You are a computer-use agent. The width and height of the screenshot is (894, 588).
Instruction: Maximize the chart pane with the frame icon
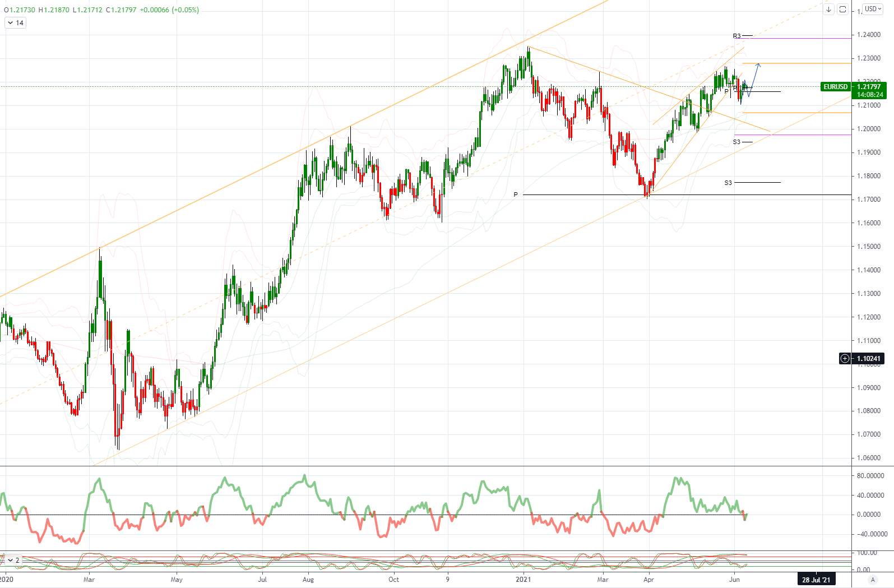[x=842, y=10]
